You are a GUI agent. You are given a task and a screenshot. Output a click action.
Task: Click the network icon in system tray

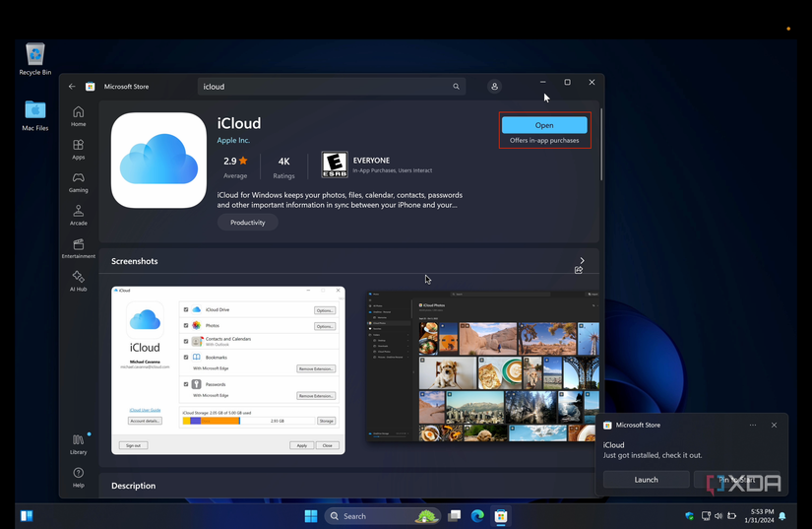[706, 516]
